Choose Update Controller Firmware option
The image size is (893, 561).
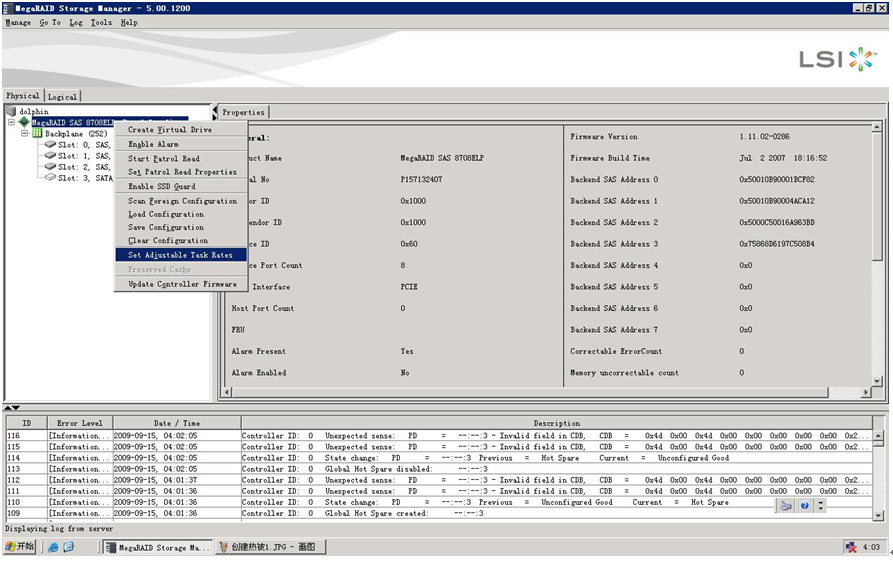pyautogui.click(x=182, y=284)
